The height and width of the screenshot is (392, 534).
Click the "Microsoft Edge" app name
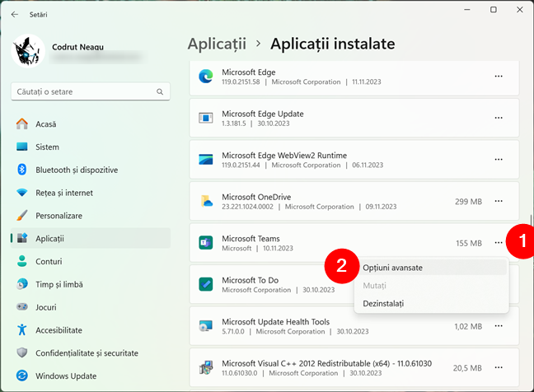click(249, 72)
